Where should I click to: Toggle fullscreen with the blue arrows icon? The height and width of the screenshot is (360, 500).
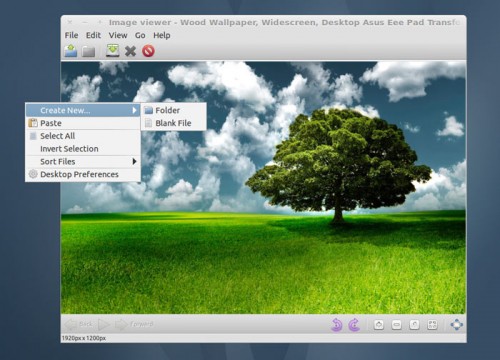coord(457,324)
